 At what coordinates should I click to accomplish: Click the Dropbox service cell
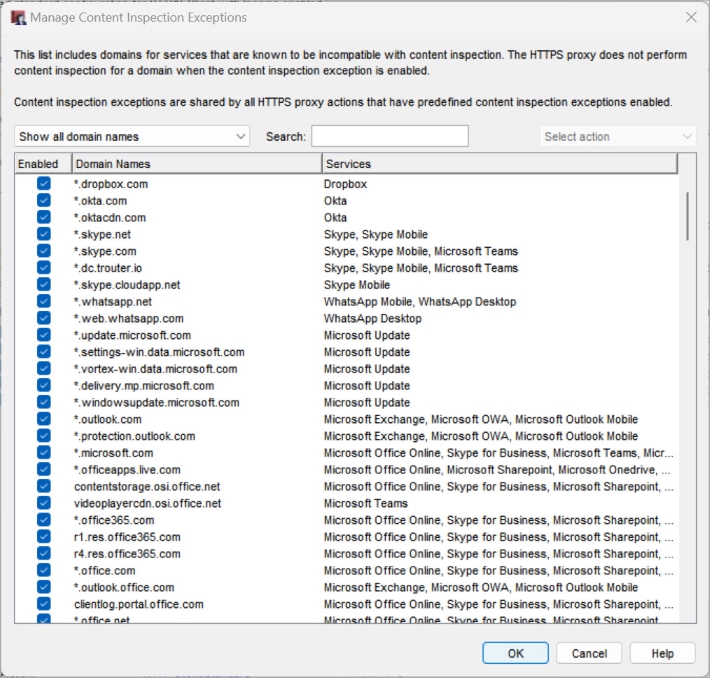tap(345, 184)
